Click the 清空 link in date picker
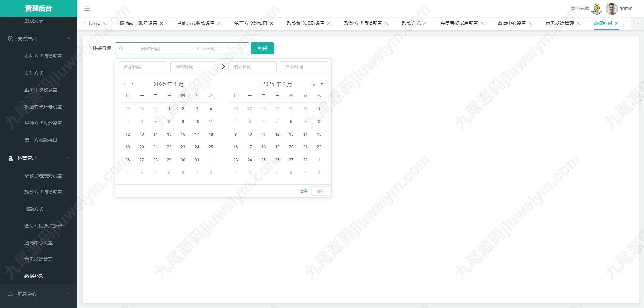The width and height of the screenshot is (644, 308). pyautogui.click(x=304, y=191)
